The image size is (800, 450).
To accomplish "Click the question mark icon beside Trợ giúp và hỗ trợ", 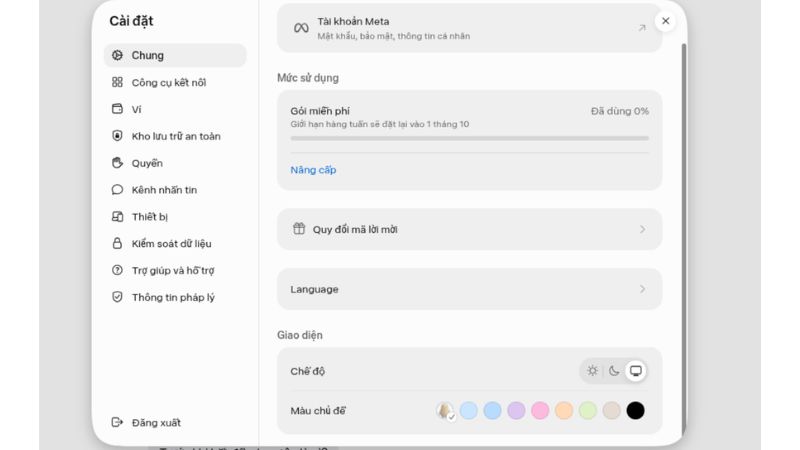I will coord(117,270).
